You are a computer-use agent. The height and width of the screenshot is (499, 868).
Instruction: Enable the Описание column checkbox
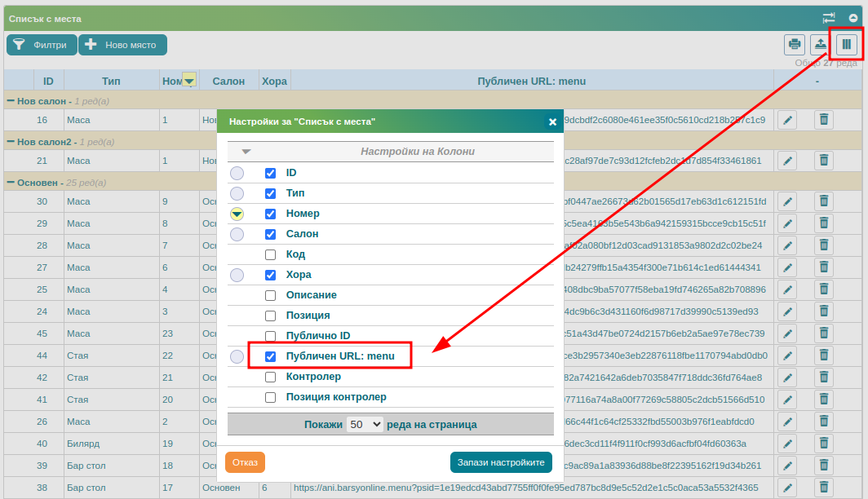coord(270,295)
